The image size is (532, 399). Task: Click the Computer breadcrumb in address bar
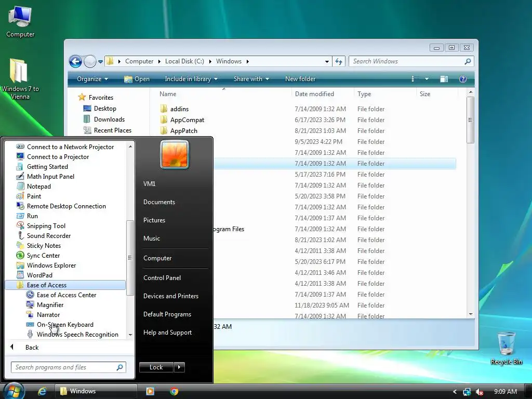139,61
